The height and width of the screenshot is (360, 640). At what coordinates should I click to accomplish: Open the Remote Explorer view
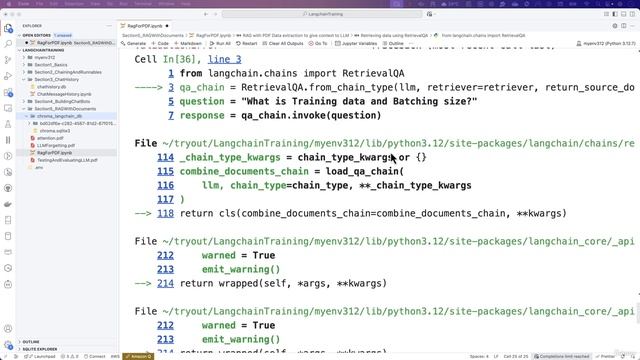[x=8, y=108]
